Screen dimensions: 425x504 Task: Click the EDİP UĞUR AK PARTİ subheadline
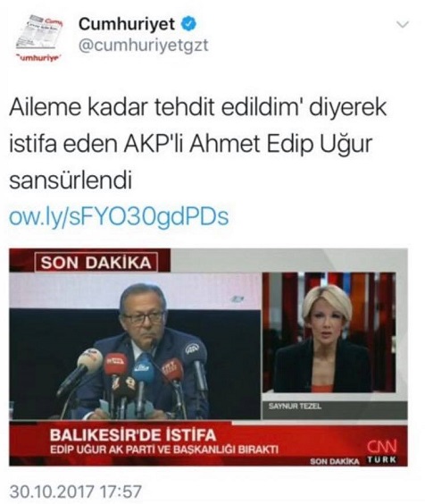tap(164, 449)
